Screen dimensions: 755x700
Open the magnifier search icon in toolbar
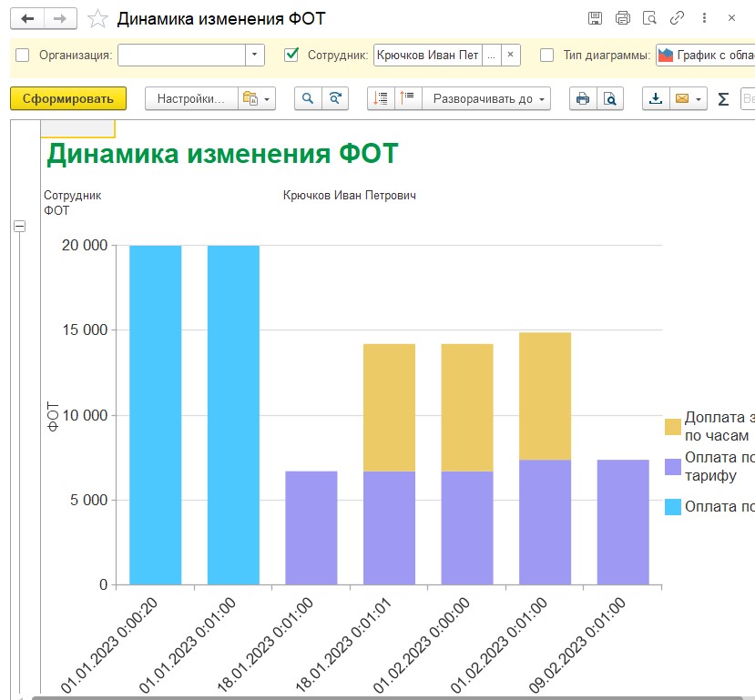(308, 98)
